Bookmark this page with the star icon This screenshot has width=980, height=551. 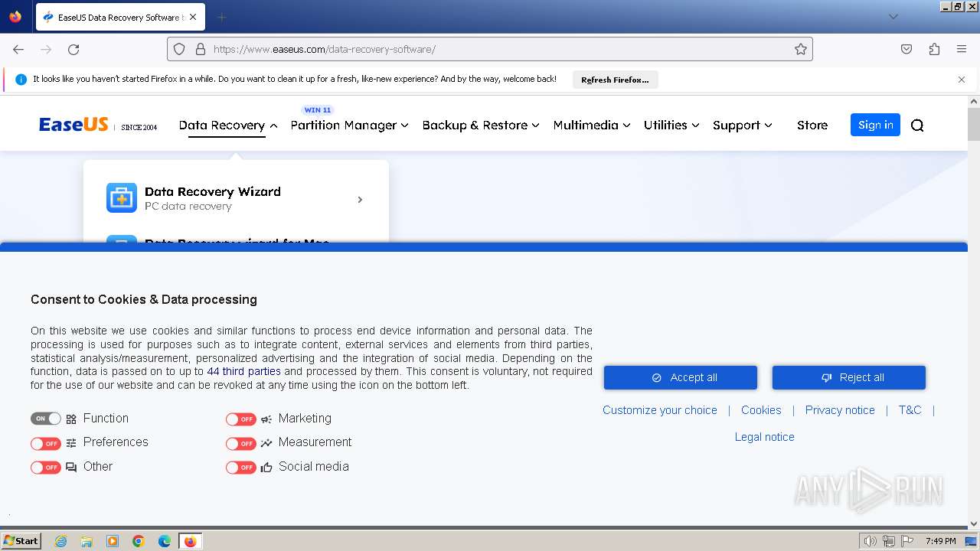tap(801, 49)
